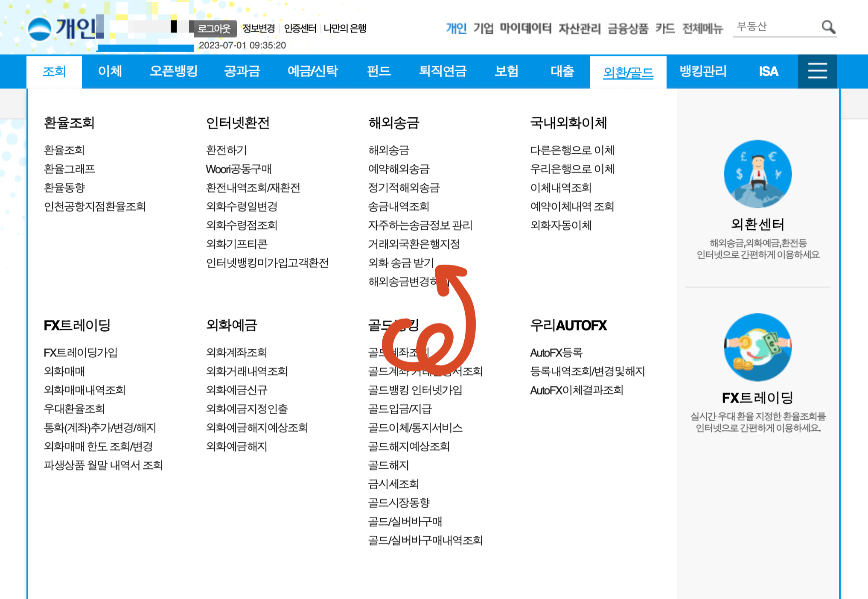Viewport: 868px width, 599px height.
Task: Open the 금시세조회 link
Action: (x=393, y=484)
